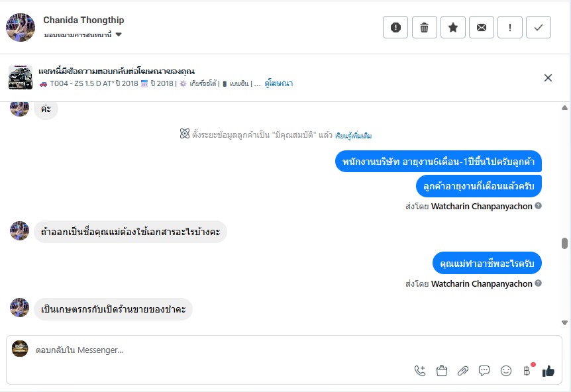This screenshot has height=392, width=571.
Task: Click the 'เรียนรู้เพิ่มเติม' learn more link
Action: click(x=354, y=136)
